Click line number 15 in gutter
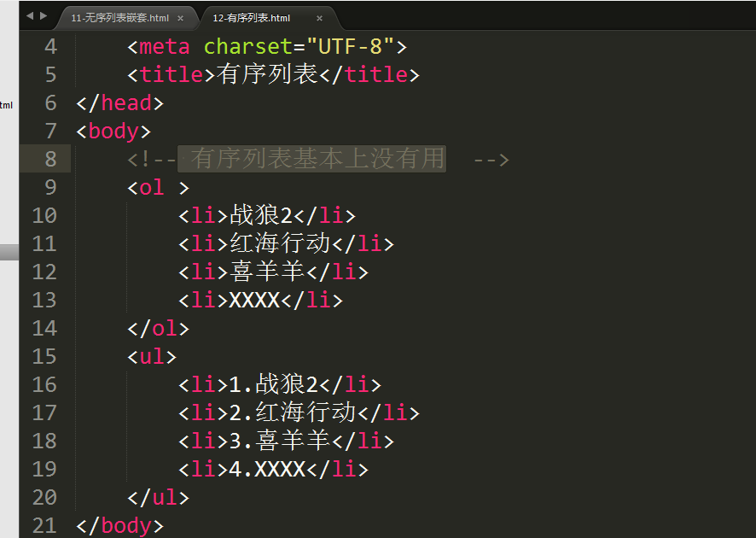The width and height of the screenshot is (756, 538). coord(44,357)
